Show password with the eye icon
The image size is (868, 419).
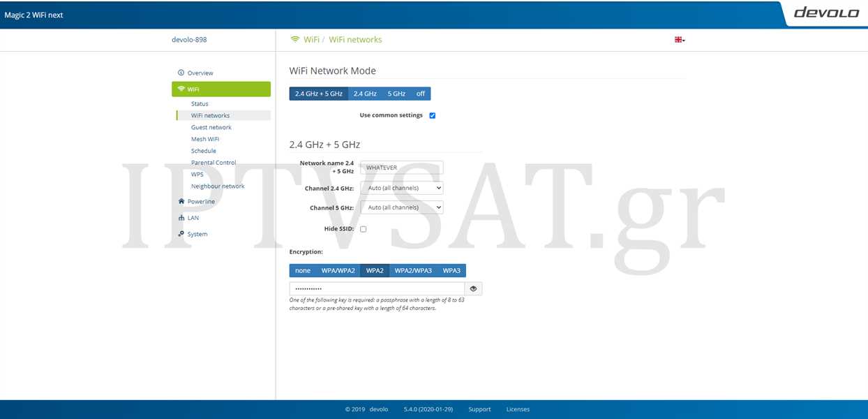[x=473, y=288]
